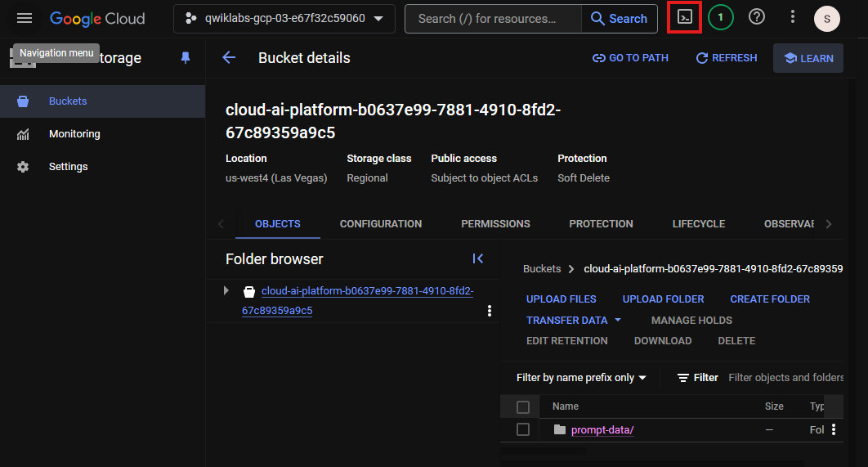Tick the select-all objects checkbox

tap(522, 406)
